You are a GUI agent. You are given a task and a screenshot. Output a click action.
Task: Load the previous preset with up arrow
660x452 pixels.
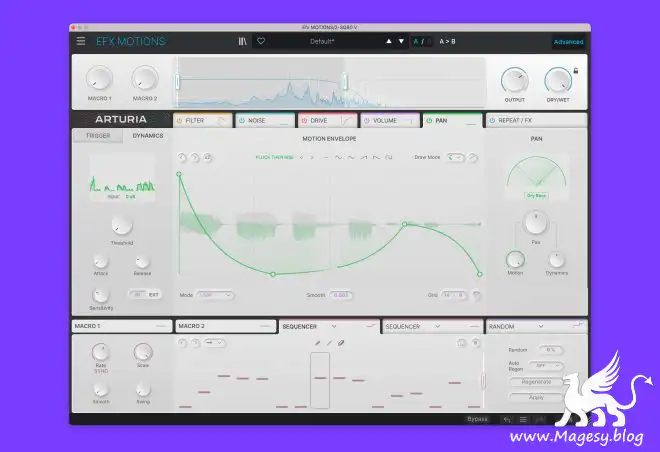[x=389, y=41]
